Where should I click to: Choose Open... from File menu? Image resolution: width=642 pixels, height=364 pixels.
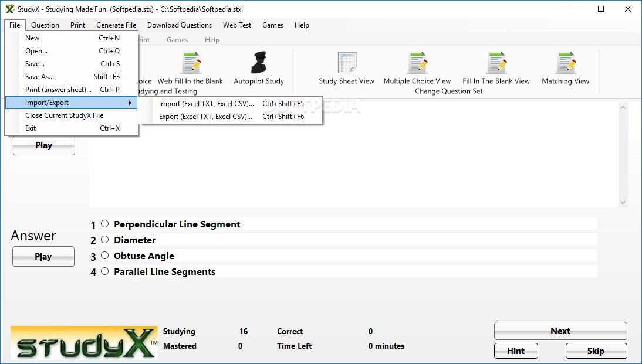[x=71, y=51]
